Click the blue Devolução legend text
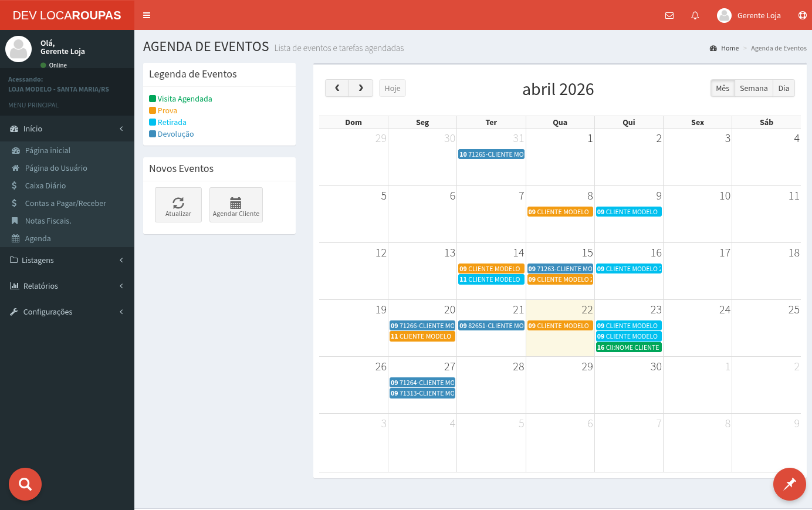812x510 pixels. coord(175,134)
